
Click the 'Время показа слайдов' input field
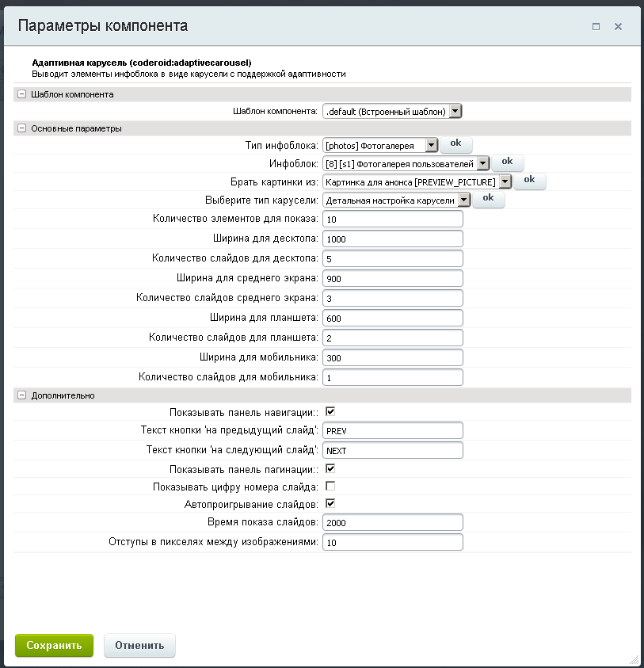(x=392, y=523)
